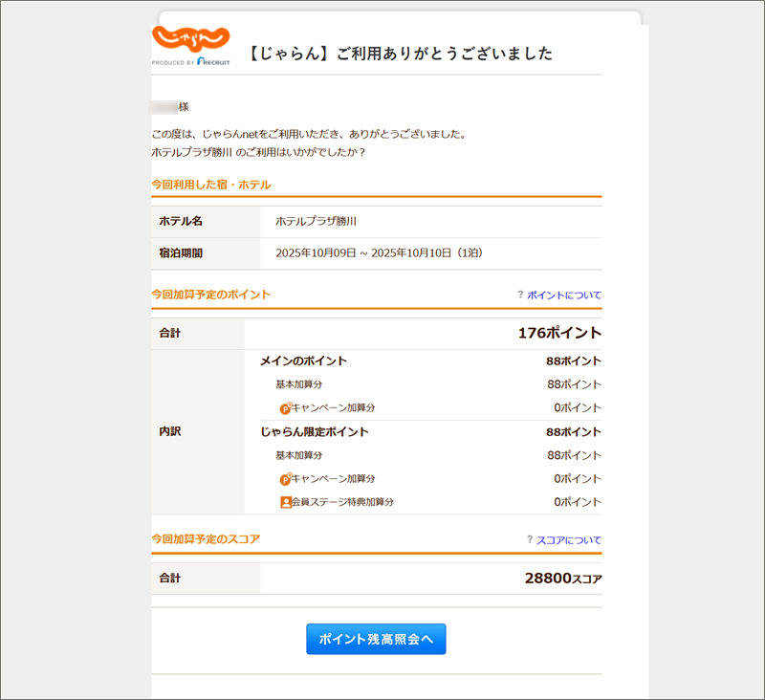Image resolution: width=765 pixels, height=700 pixels.
Task: Click question mark icon beside ポイントについて
Action: click(x=520, y=295)
